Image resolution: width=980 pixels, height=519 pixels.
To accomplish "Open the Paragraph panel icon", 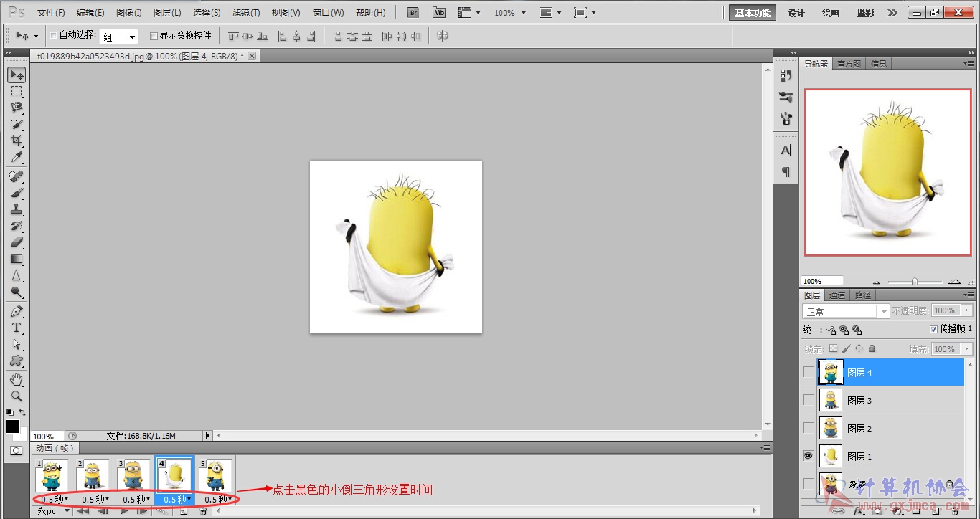I will 786,171.
